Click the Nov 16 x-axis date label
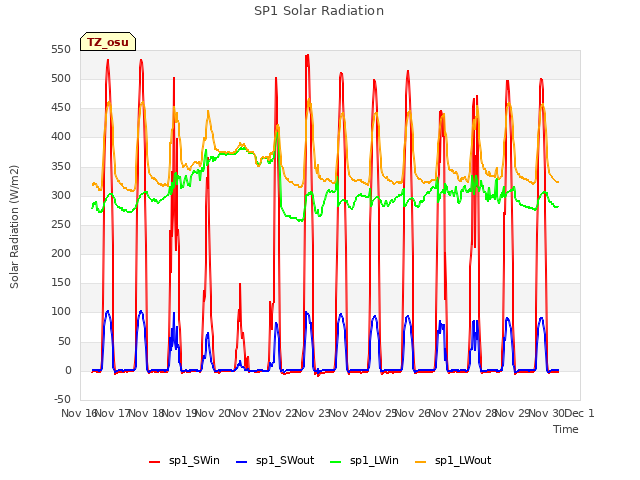 tap(78, 413)
